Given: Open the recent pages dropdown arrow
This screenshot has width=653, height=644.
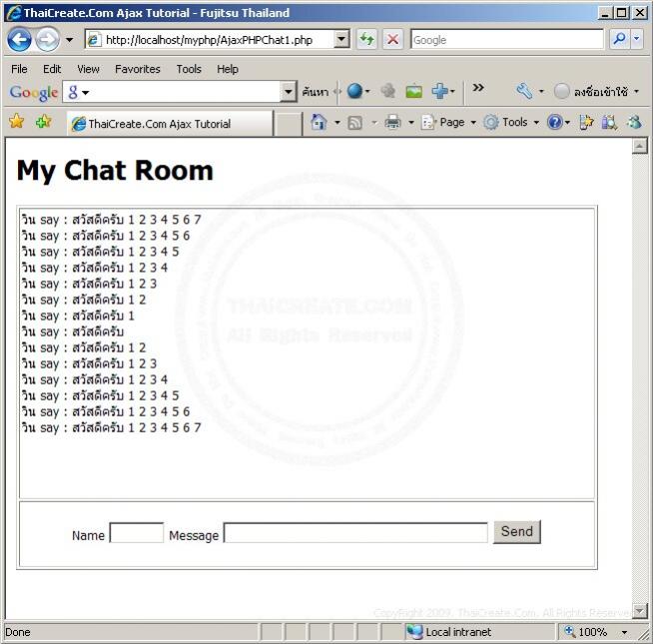Looking at the screenshot, I should pos(69,40).
